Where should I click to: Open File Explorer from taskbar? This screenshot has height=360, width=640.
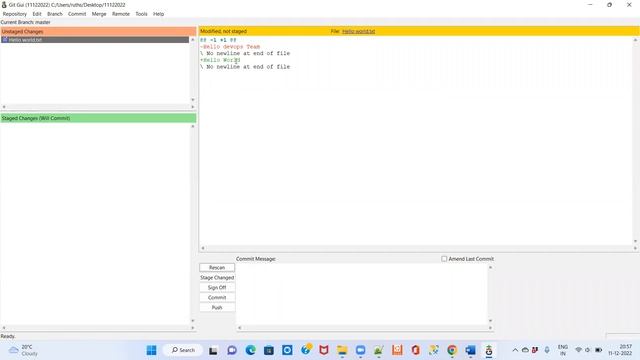(342, 350)
